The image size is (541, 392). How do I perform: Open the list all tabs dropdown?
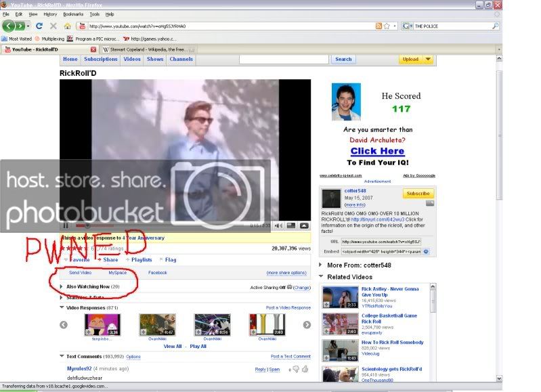tap(499, 49)
